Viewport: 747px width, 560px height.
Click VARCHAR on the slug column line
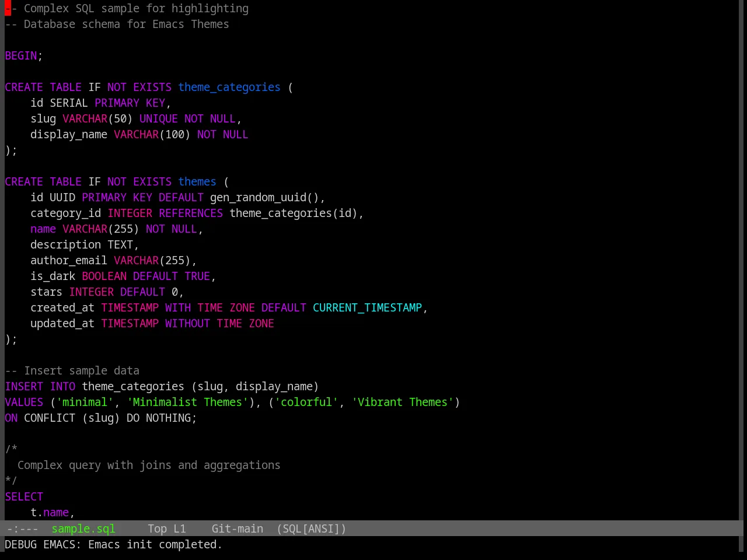click(x=85, y=118)
